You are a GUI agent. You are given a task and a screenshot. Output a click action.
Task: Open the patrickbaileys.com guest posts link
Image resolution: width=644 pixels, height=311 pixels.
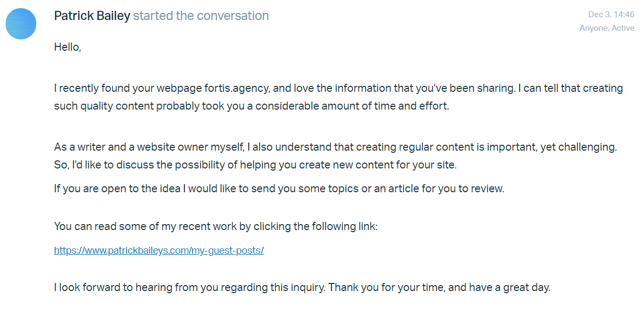[x=158, y=251]
